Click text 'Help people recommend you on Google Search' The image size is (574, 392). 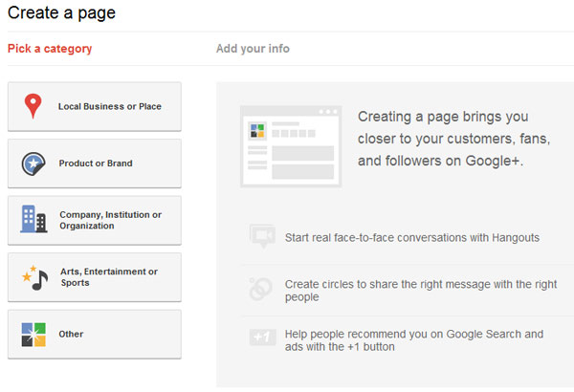(x=404, y=334)
